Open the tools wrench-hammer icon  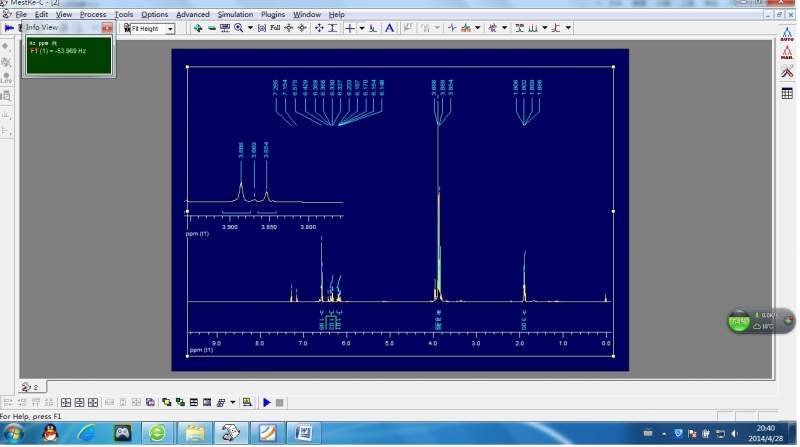787,72
